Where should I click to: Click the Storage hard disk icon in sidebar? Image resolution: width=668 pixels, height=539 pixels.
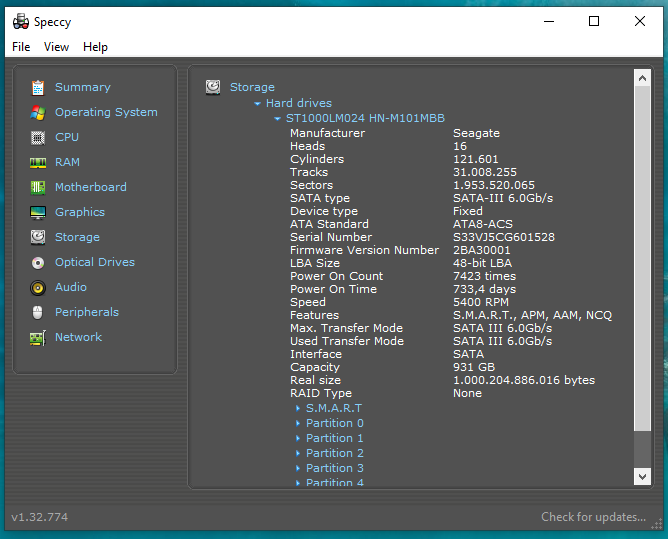click(38, 237)
